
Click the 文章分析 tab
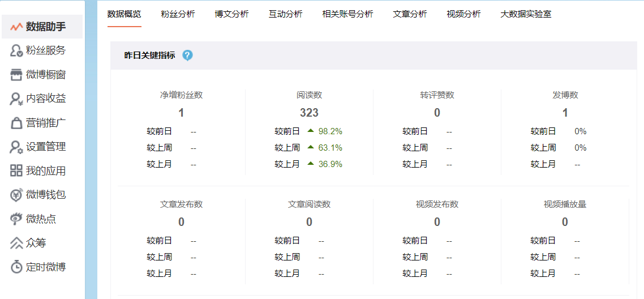pyautogui.click(x=410, y=14)
